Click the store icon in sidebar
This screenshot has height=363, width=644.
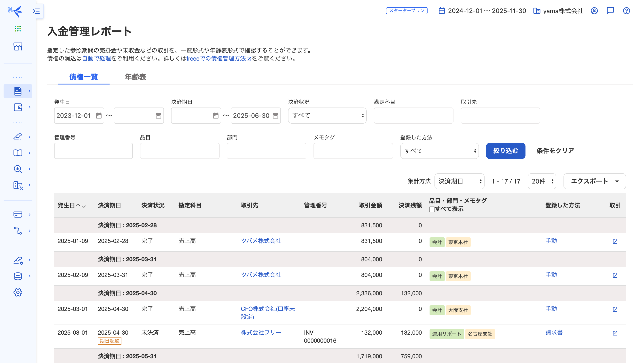[x=18, y=46]
